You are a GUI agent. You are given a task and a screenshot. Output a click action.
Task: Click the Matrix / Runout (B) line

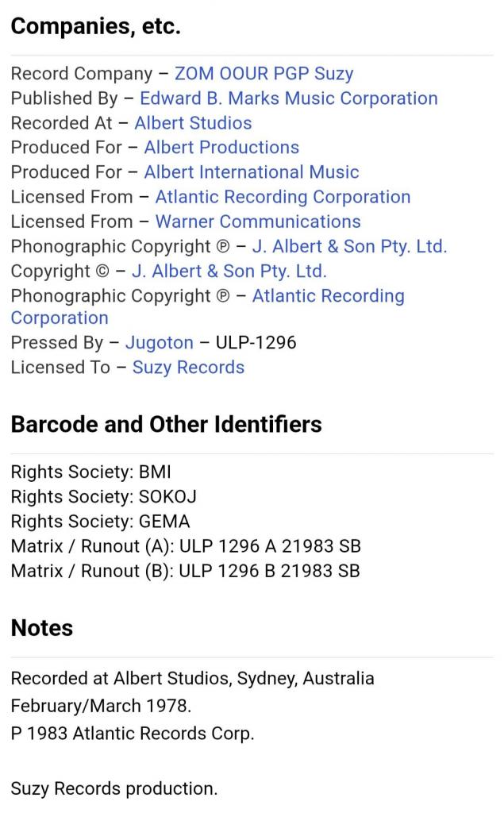(x=185, y=571)
